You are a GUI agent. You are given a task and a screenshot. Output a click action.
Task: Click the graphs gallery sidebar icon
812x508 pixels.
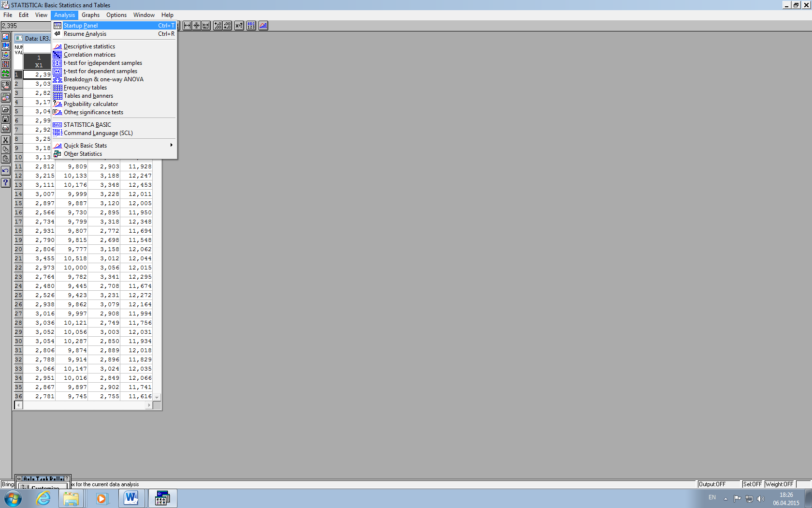click(6, 98)
